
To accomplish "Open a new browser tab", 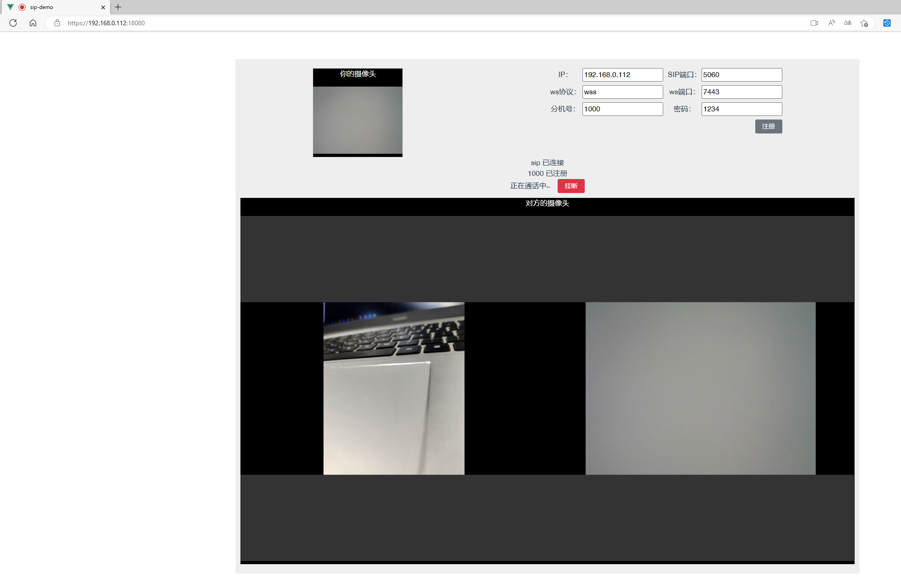I will [x=118, y=7].
